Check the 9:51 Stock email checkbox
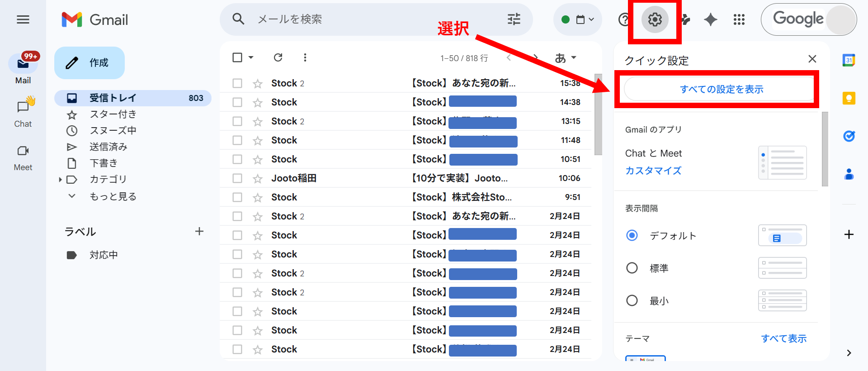868x371 pixels. click(237, 197)
